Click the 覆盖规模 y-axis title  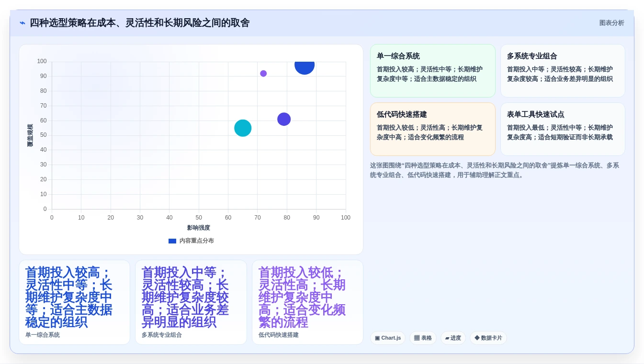[x=30, y=135]
